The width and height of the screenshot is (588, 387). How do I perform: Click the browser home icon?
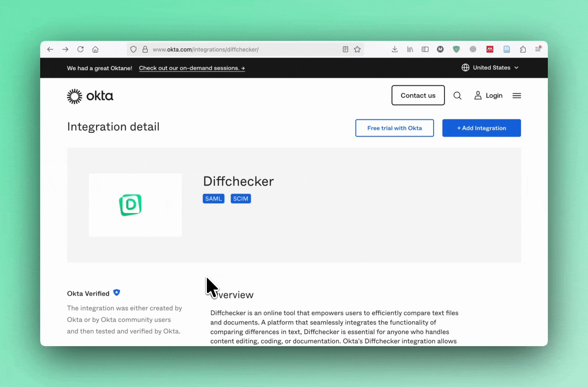[x=95, y=49]
